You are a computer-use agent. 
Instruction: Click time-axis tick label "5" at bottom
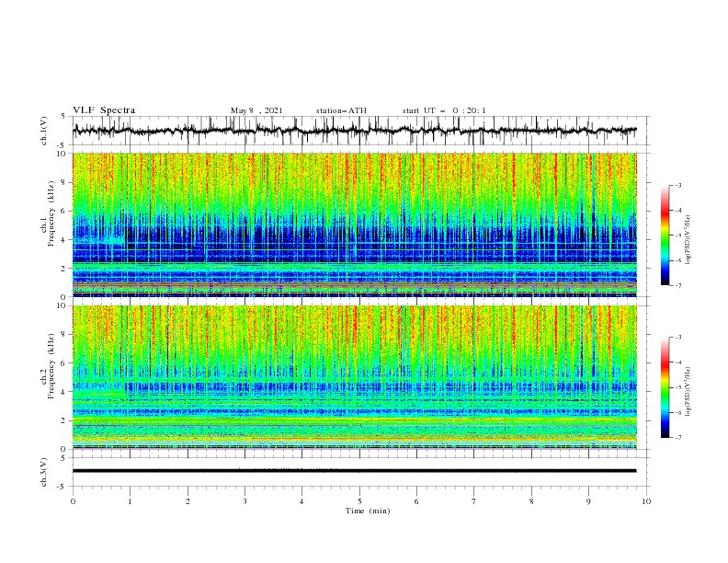point(359,501)
